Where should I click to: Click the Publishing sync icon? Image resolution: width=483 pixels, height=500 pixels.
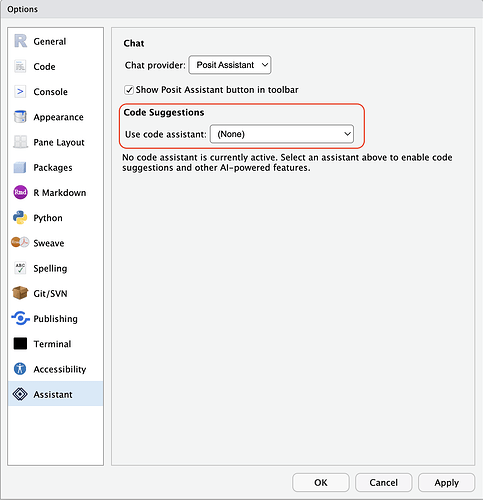[20, 318]
